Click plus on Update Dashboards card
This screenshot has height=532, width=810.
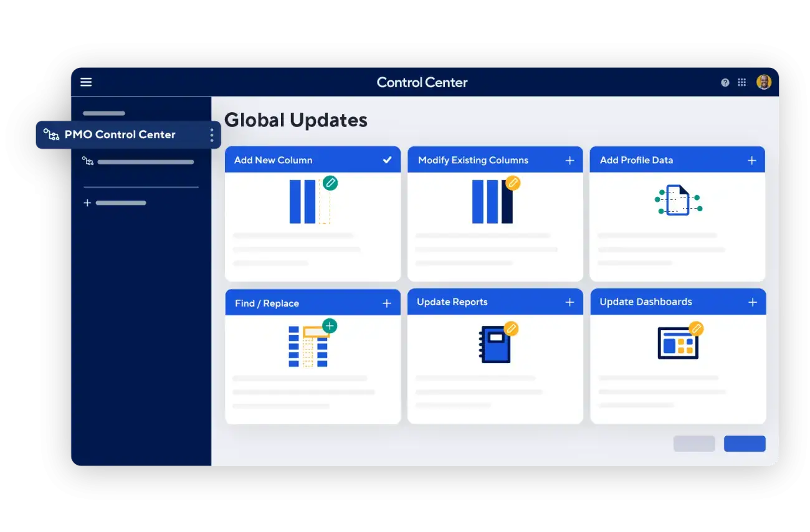[753, 302]
